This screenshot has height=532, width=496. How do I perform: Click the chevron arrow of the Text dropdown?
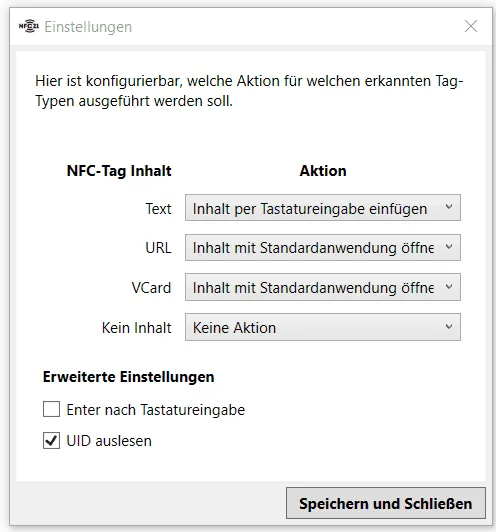tap(449, 207)
